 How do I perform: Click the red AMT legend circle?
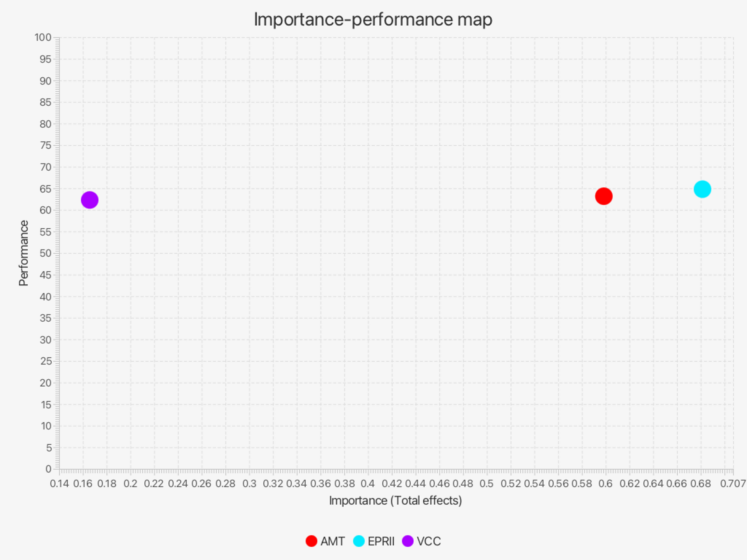[311, 541]
